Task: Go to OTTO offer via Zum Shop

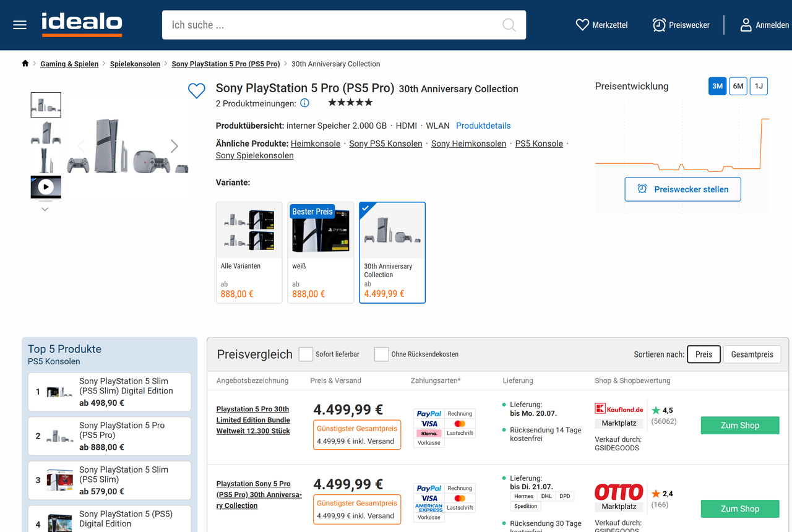Action: (740, 508)
